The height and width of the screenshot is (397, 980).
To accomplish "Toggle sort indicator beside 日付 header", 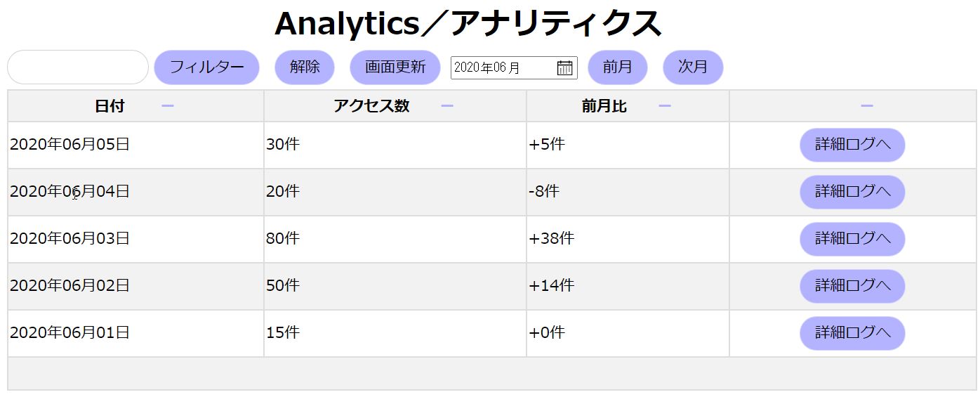I will (x=168, y=106).
